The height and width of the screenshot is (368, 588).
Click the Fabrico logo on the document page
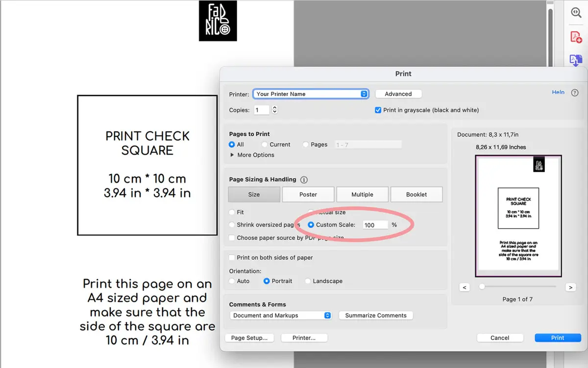[218, 21]
